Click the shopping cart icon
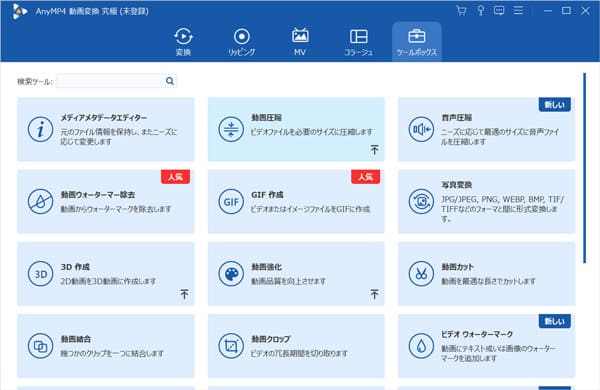 (461, 10)
